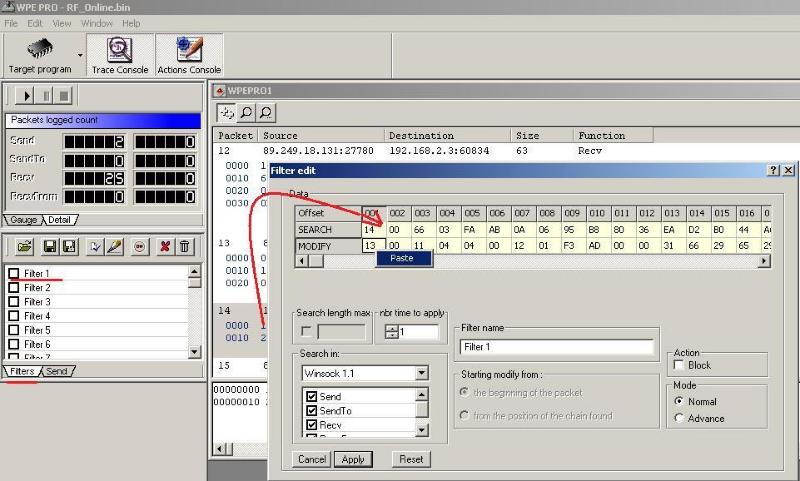Click the open folder icon in filter toolbar

(x=24, y=246)
